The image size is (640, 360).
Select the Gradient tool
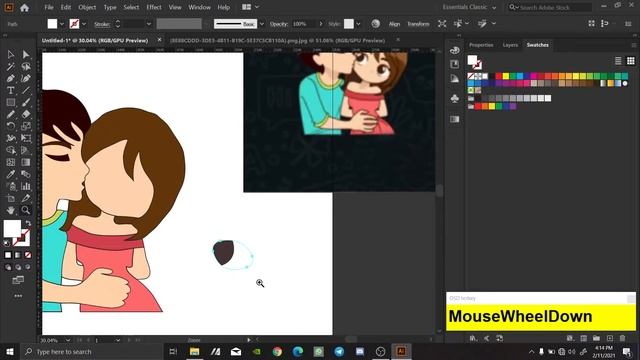26,162
